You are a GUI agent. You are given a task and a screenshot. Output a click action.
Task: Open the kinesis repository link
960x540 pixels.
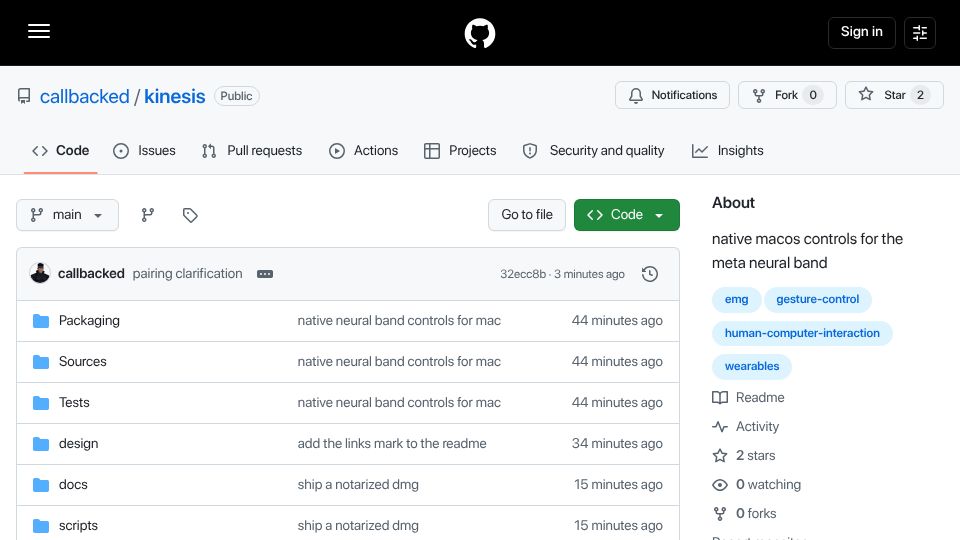tap(174, 96)
